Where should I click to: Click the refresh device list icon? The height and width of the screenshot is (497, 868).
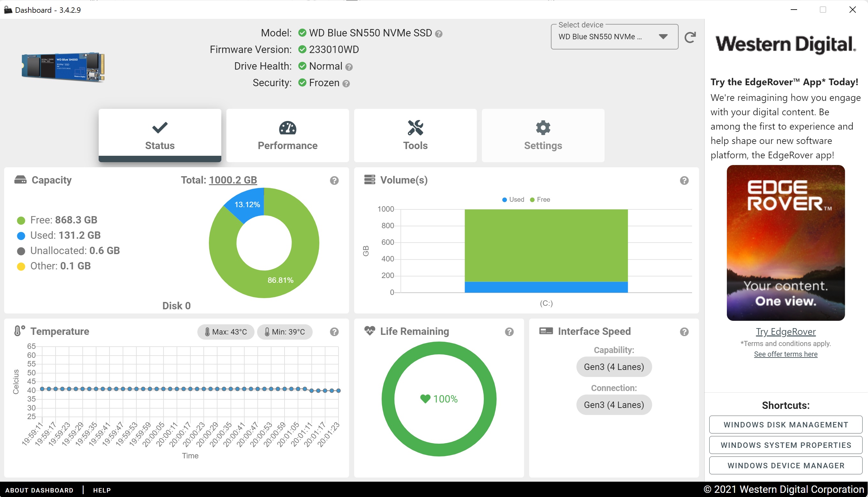pyautogui.click(x=690, y=37)
